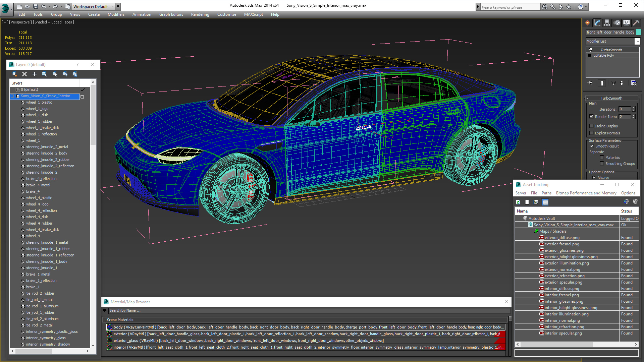
Task: Click Delete layer X icon
Action: coord(24,74)
